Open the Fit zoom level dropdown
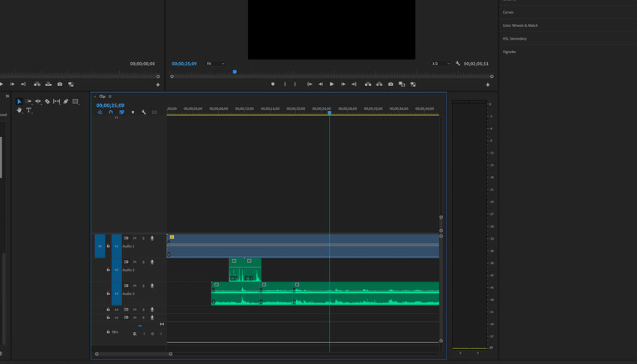The width and height of the screenshot is (637, 364). [x=216, y=64]
